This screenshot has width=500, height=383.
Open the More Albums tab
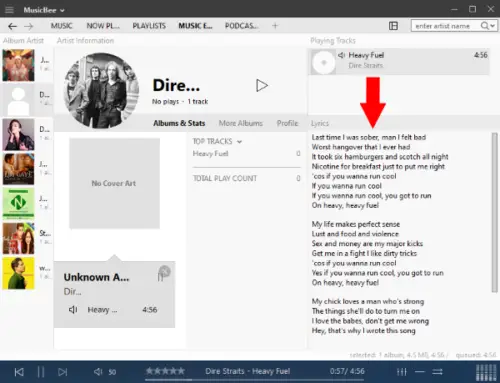point(241,123)
